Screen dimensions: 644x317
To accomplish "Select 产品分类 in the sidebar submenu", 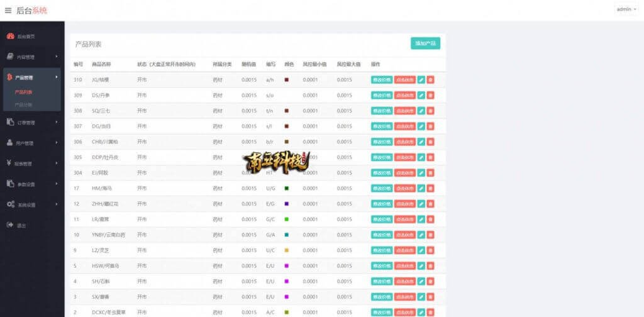I will 23,104.
